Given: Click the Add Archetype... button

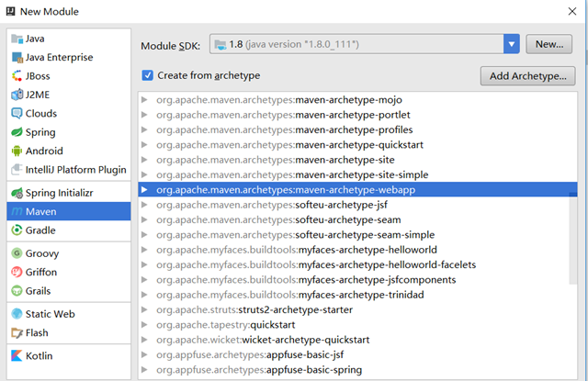Looking at the screenshot, I should [527, 76].
